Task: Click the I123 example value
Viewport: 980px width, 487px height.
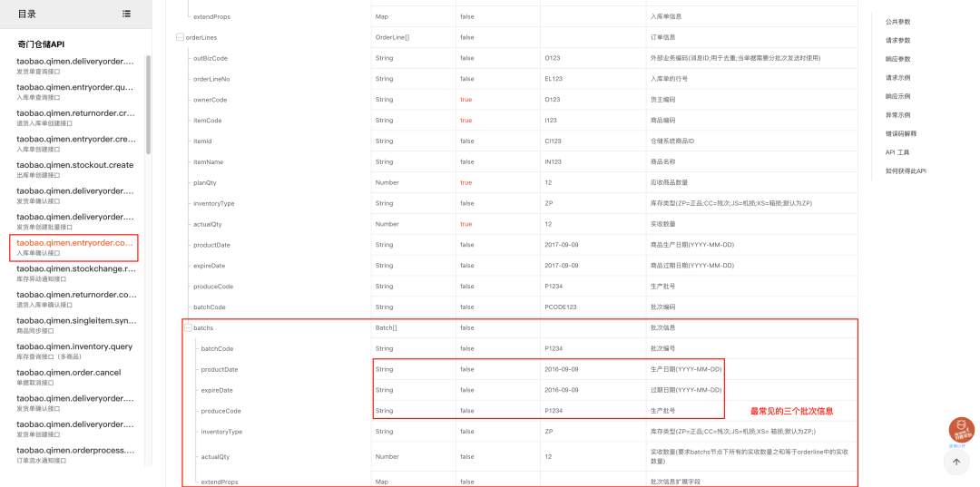Action: point(551,121)
